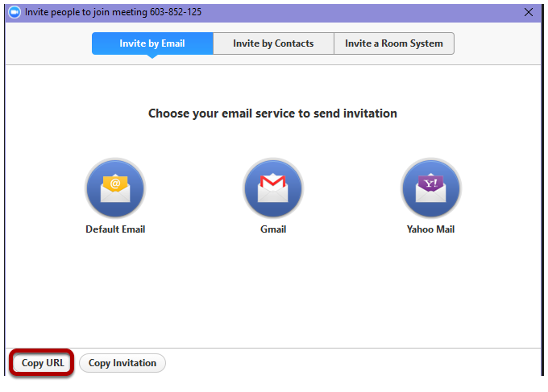Choose the Default Email envelope icon
Image resolution: width=548 pixels, height=392 pixels.
click(115, 188)
